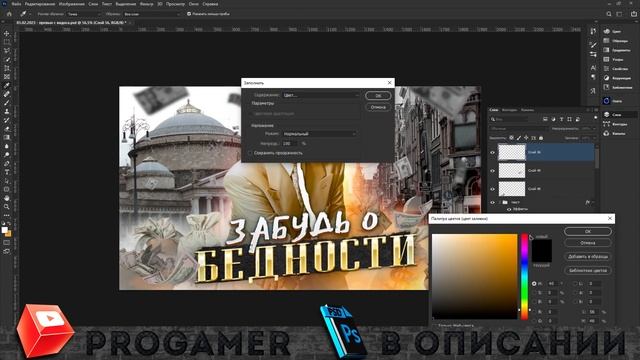
Task: Open the Свойства collapsed panel icon
Action: coord(607,69)
